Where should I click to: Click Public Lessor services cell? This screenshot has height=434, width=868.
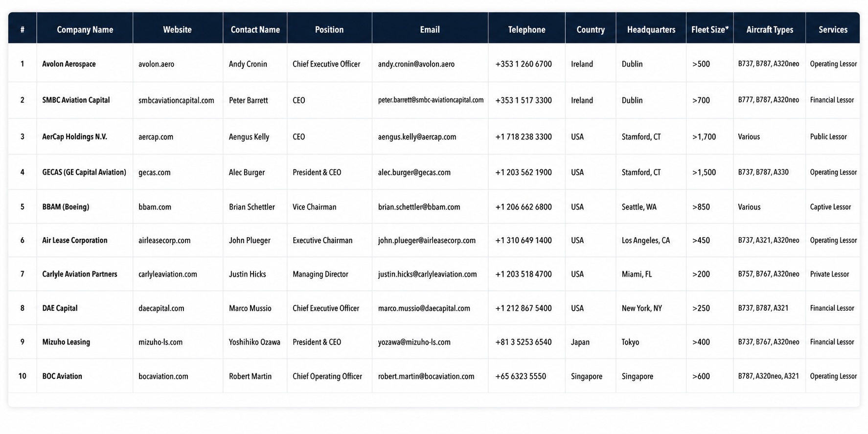point(828,137)
